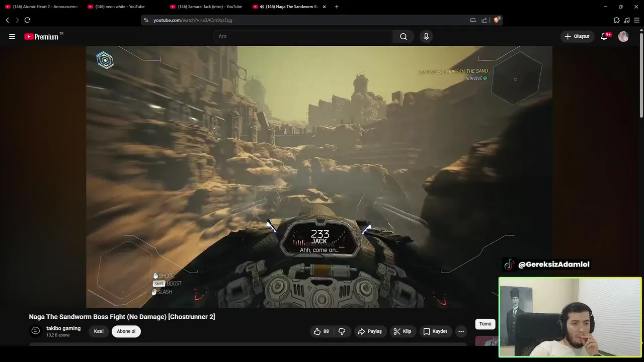This screenshot has width=644, height=362.
Task: Click the search magnifier button
Action: click(404, 37)
